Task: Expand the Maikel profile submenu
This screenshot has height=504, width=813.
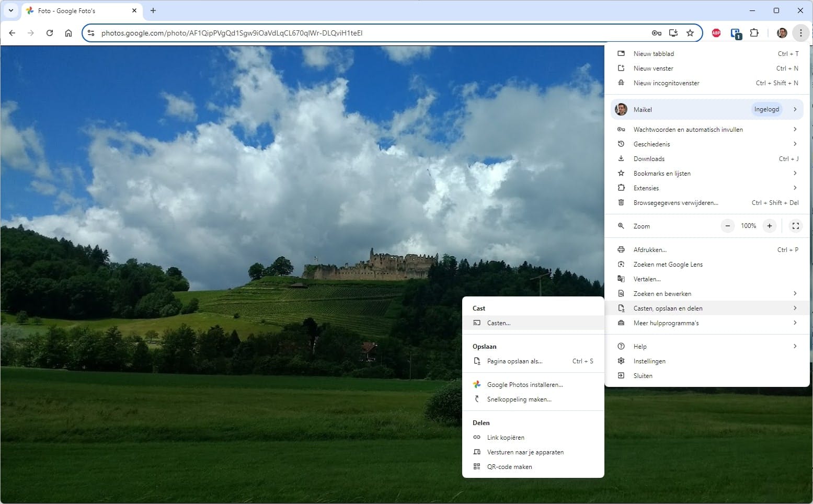Action: pos(707,109)
